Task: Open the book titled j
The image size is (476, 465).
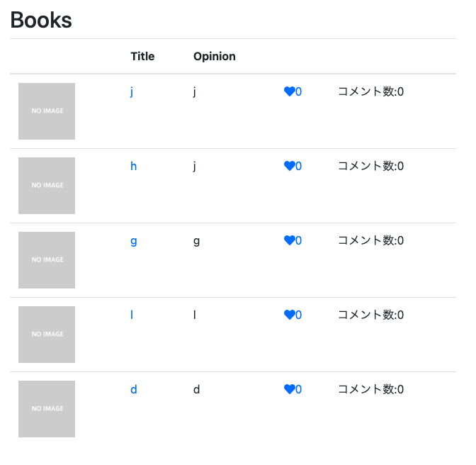Action: [132, 91]
